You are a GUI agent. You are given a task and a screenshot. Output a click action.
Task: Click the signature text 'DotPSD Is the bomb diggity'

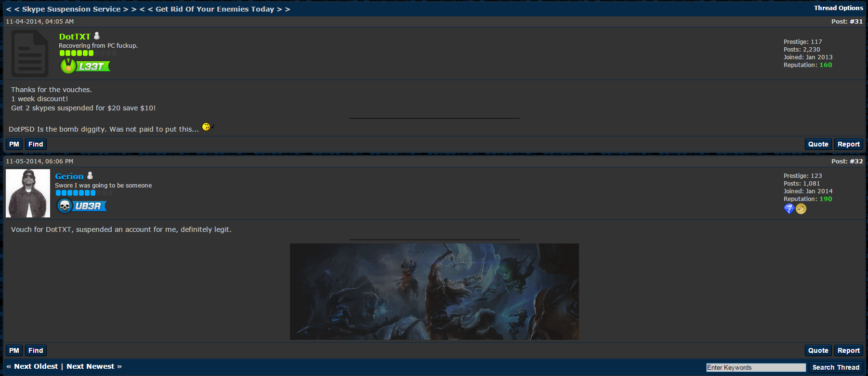click(x=57, y=129)
